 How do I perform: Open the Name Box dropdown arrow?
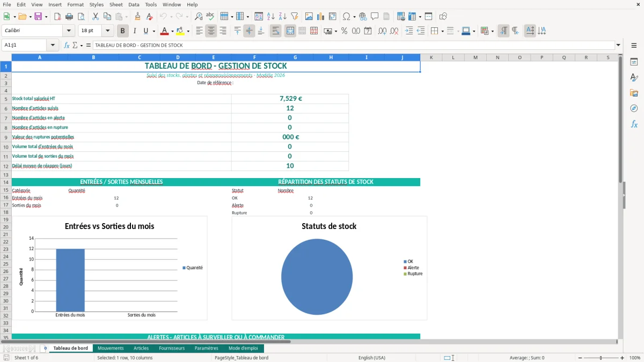(53, 46)
